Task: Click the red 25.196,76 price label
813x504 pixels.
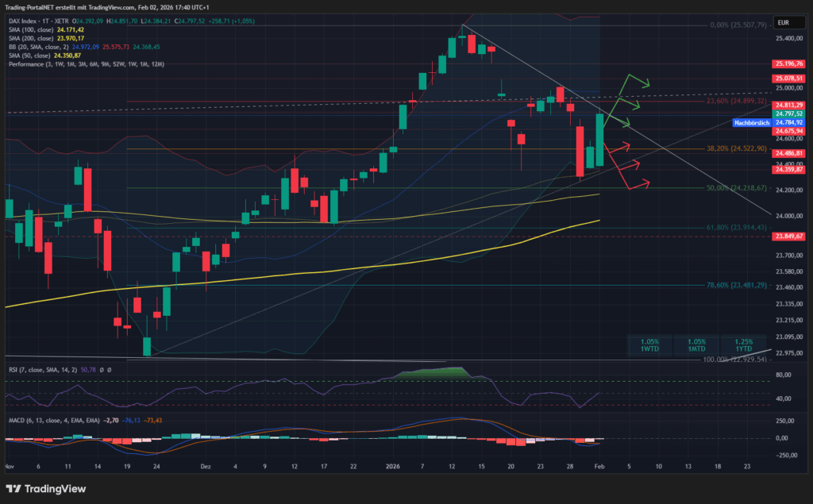Action: click(x=788, y=63)
